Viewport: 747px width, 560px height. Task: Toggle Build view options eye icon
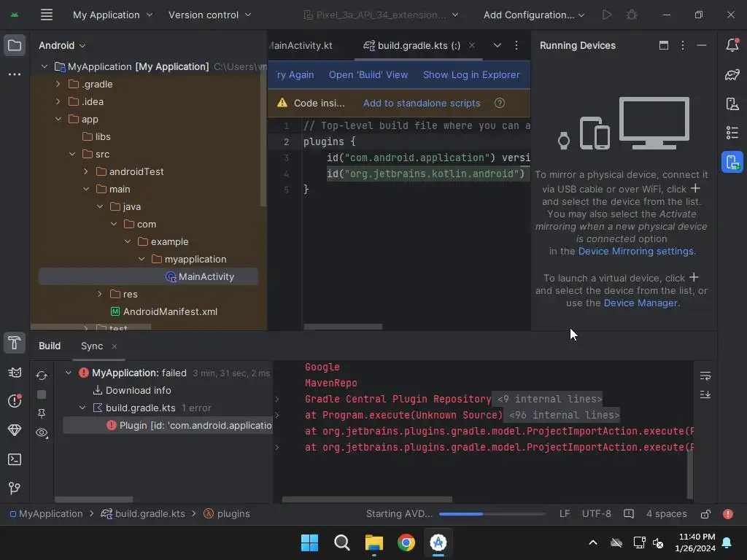click(42, 433)
